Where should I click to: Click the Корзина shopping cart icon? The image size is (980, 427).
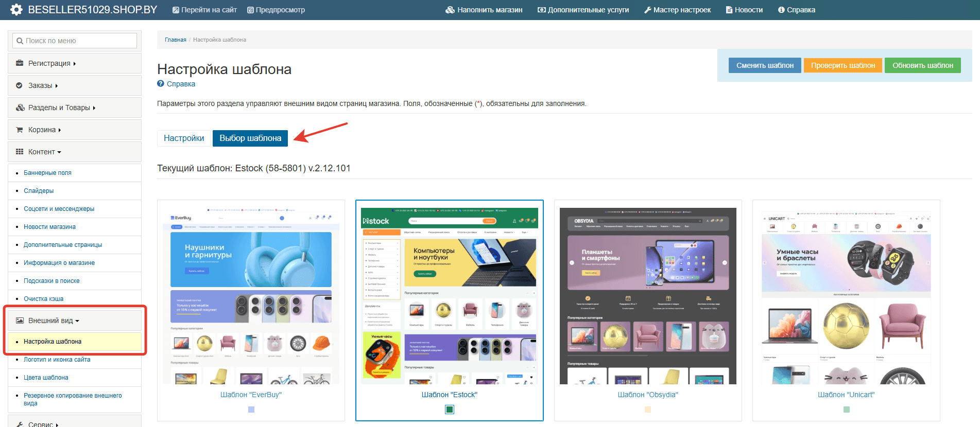click(x=20, y=130)
